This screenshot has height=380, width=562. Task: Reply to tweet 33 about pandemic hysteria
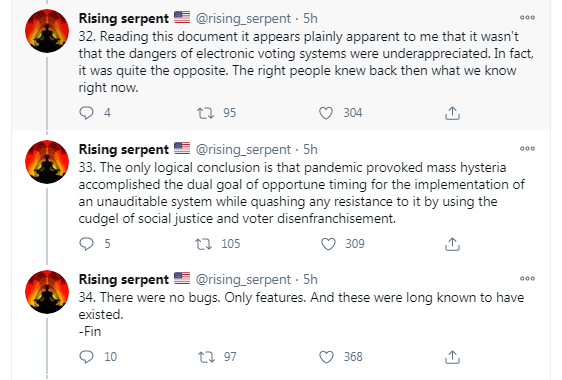pos(86,244)
